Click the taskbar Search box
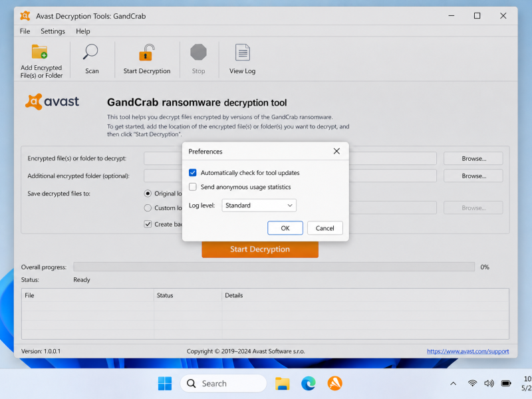This screenshot has width=532, height=399. (223, 384)
